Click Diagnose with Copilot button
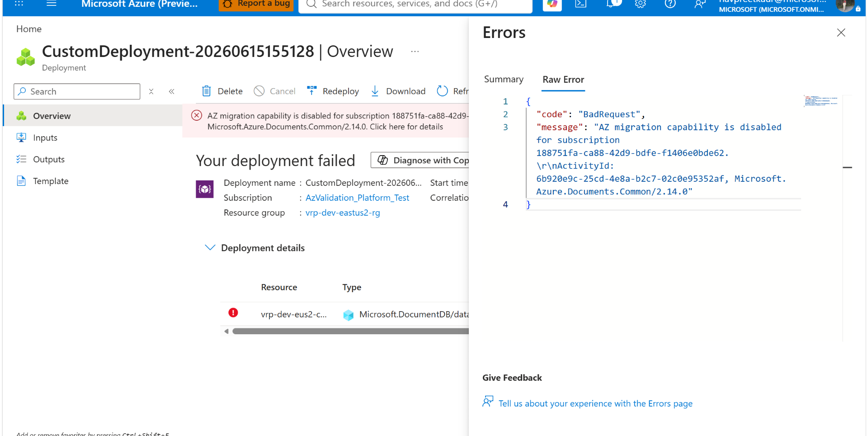 tap(420, 160)
